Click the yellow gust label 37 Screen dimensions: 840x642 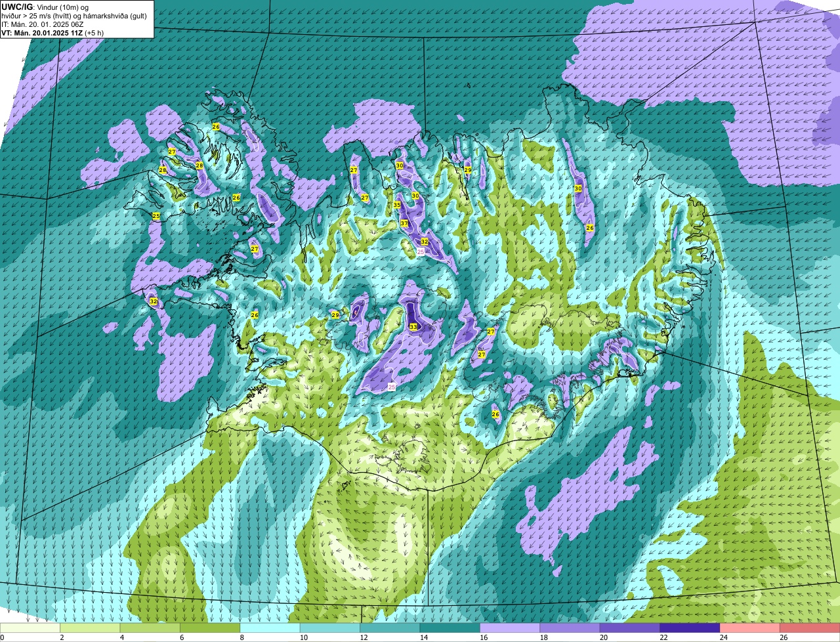[x=404, y=224]
